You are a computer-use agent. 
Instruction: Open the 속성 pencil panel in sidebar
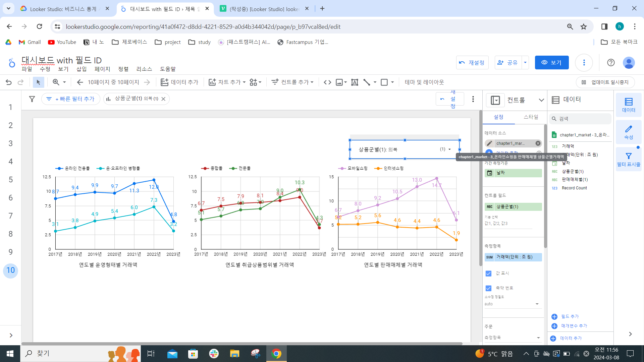629,132
